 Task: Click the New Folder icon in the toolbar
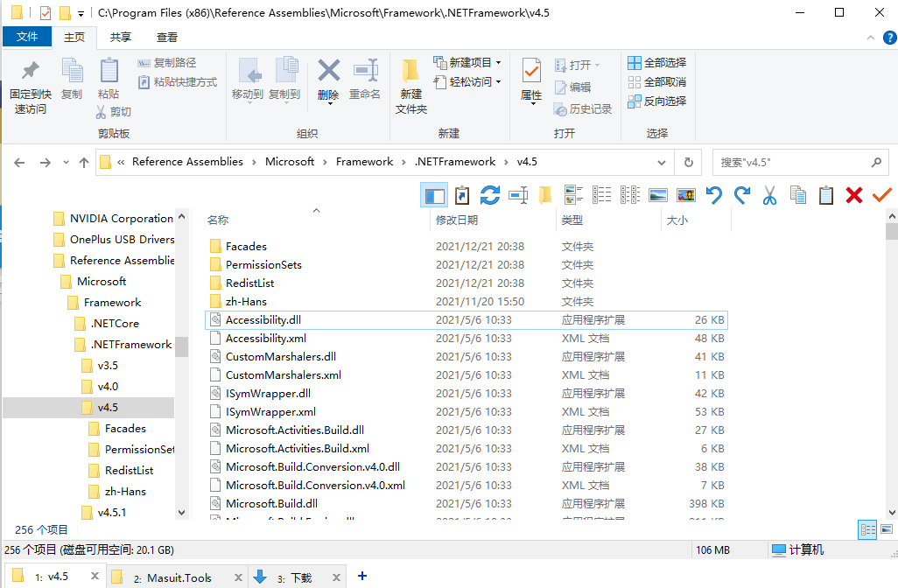coord(545,194)
